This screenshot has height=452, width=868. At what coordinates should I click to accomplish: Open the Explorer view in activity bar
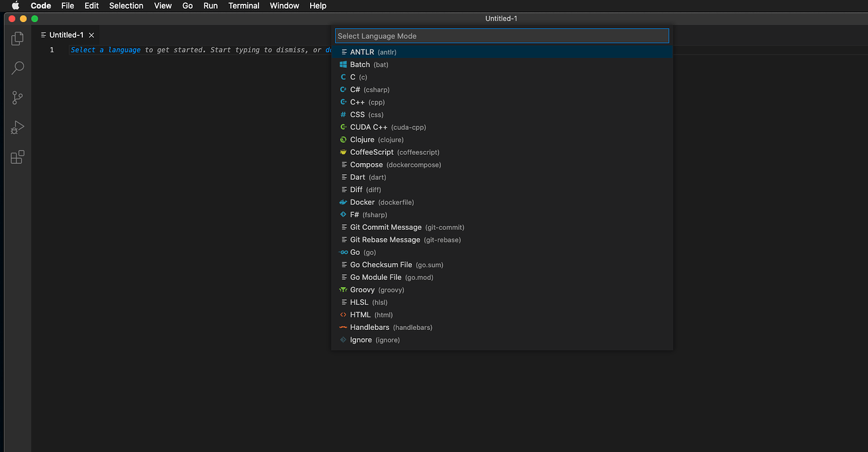18,39
